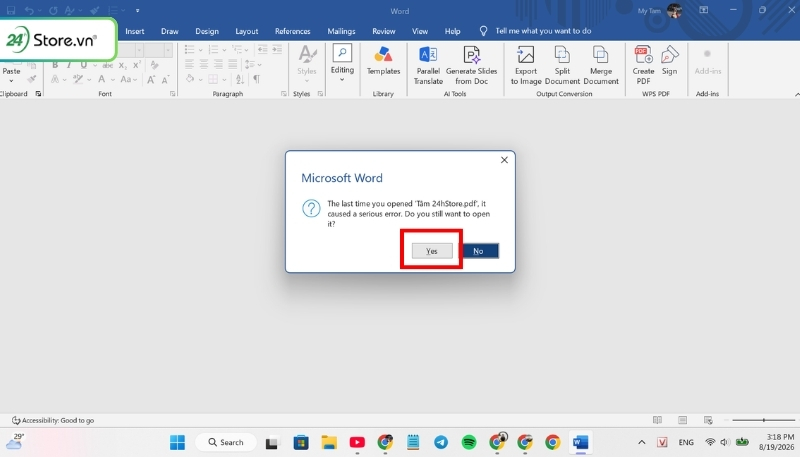
Task: Click Merge Document
Action: [x=601, y=65]
